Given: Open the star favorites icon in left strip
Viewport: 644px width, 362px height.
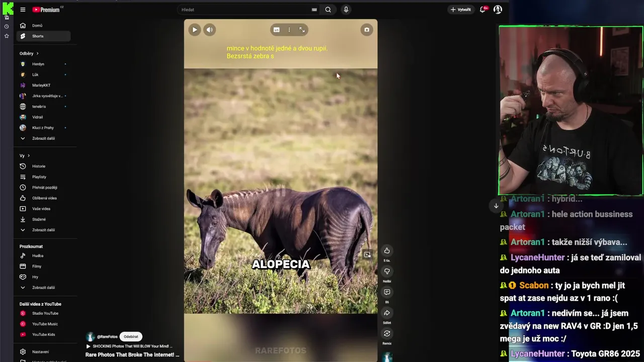Looking at the screenshot, I should point(7,36).
